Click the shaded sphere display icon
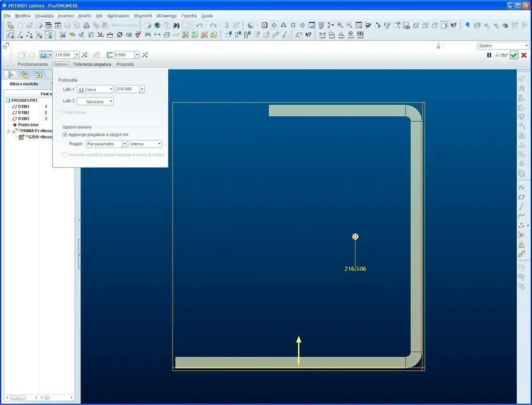Screen dimensions: 532x405 (251, 25)
